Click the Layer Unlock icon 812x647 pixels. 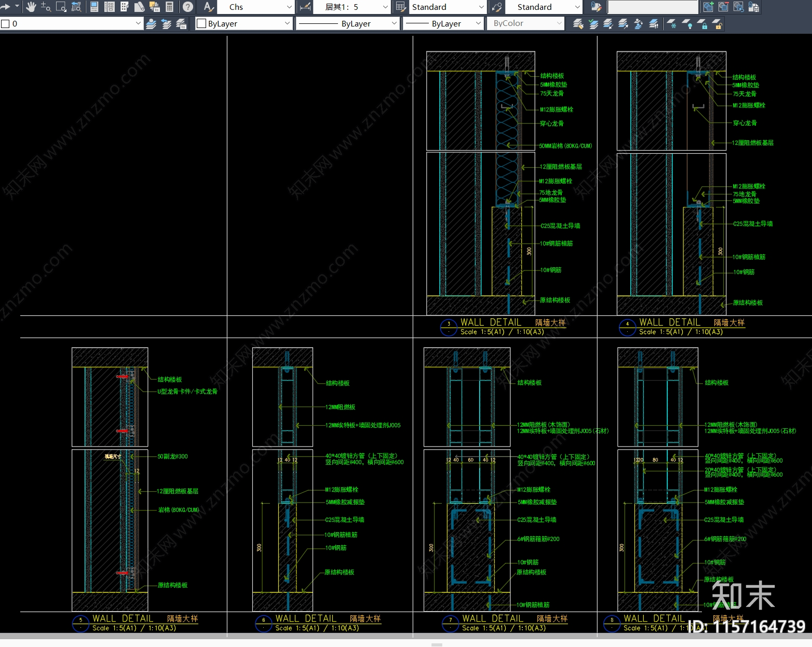coord(717,23)
